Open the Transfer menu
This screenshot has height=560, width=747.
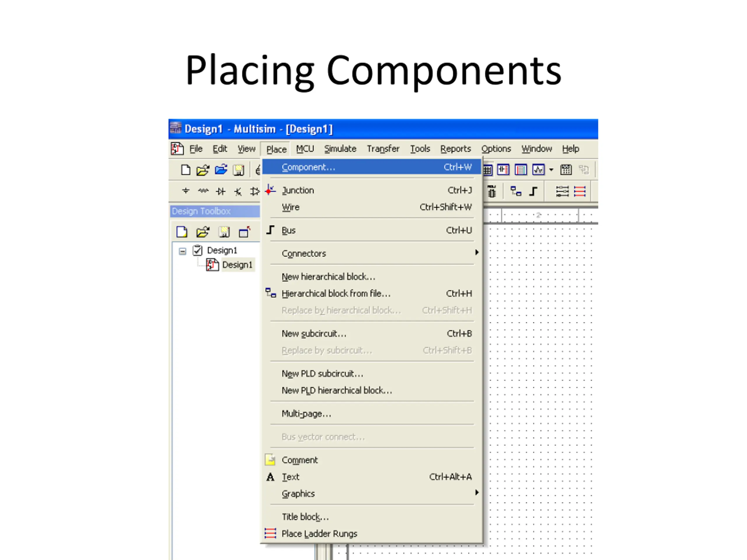pyautogui.click(x=383, y=148)
